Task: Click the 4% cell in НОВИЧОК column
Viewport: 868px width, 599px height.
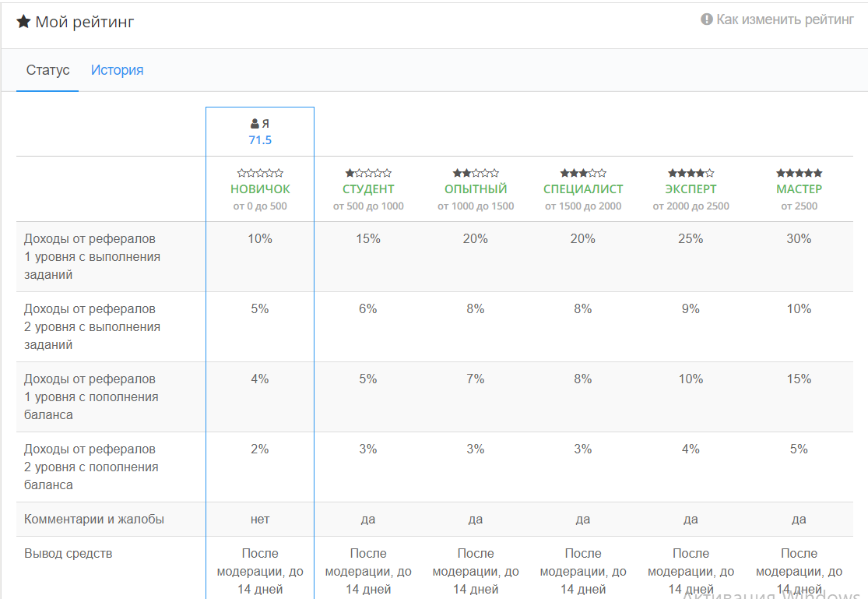Action: click(x=260, y=379)
